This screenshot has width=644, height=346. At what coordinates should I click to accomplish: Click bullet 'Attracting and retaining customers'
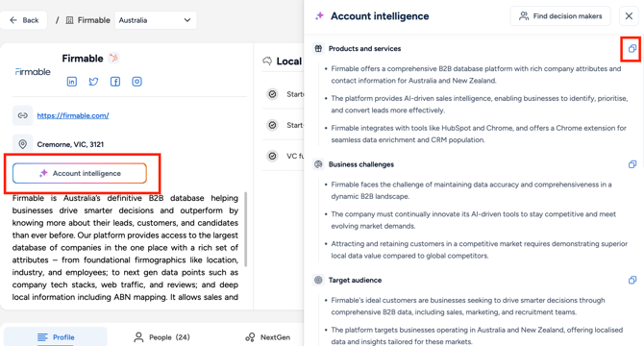click(x=480, y=250)
